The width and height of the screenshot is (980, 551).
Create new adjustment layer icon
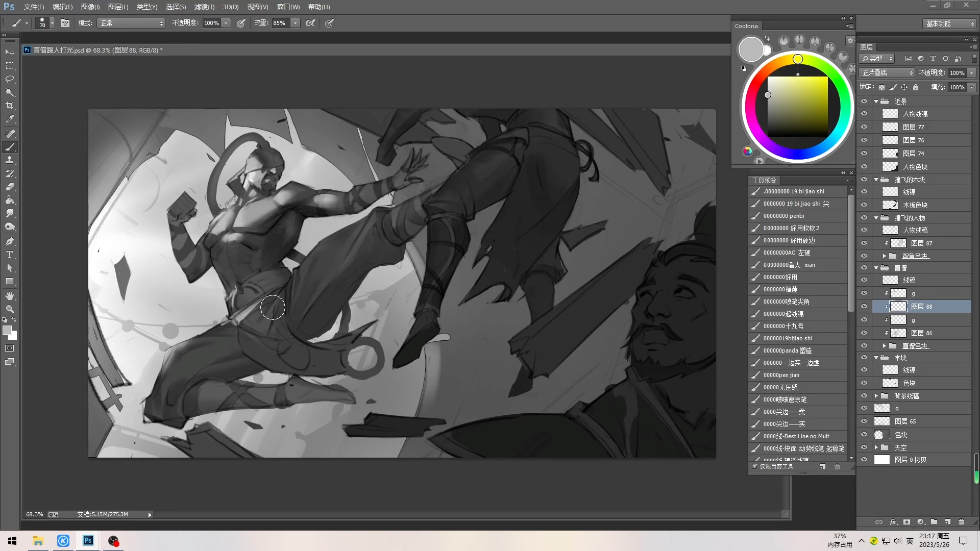tap(920, 522)
